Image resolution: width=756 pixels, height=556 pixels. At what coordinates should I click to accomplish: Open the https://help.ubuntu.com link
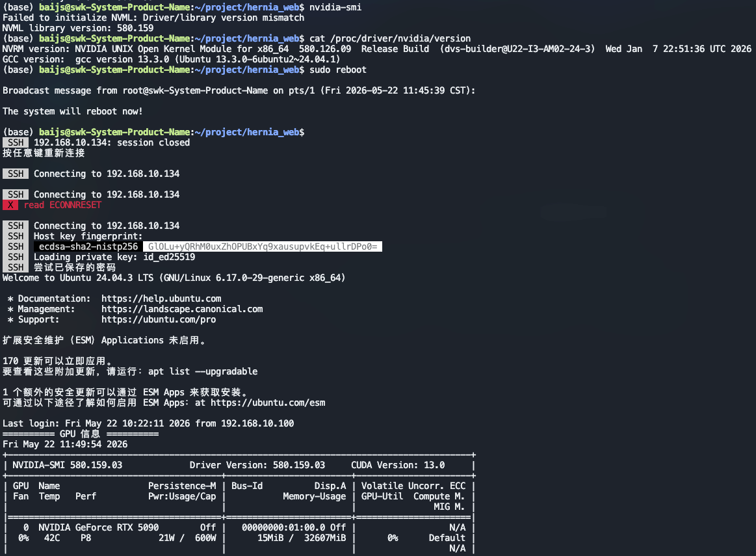(161, 298)
